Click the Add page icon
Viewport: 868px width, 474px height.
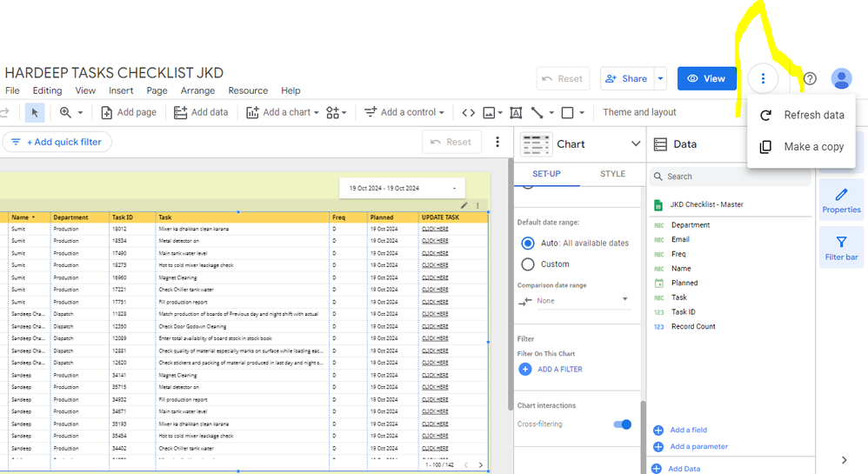(x=107, y=112)
